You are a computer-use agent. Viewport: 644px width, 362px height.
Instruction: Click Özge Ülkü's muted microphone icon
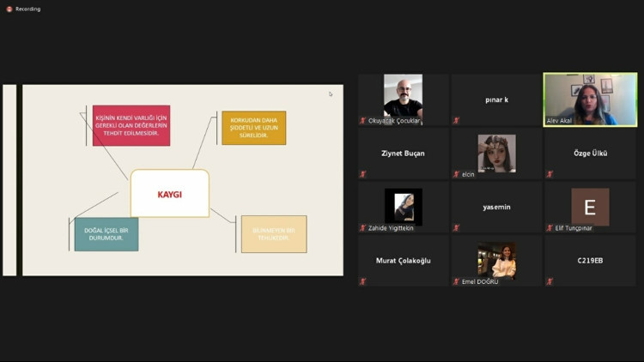[550, 174]
